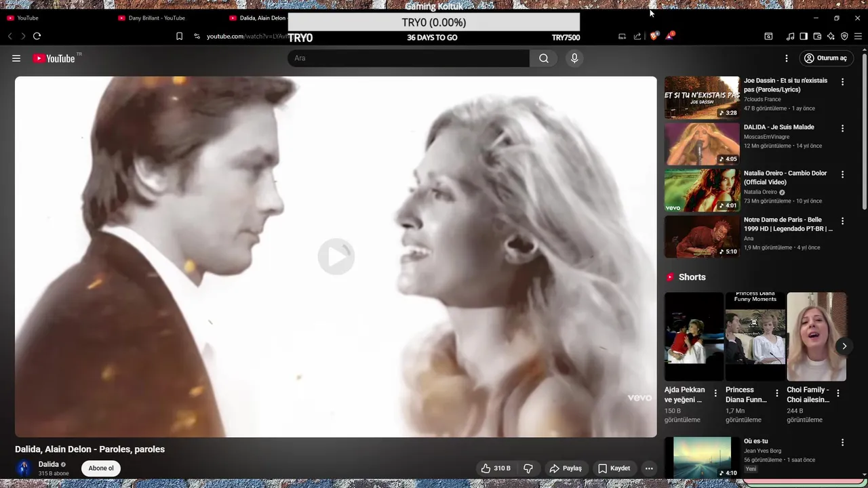The height and width of the screenshot is (488, 868).
Task: Go forward with the browser forward arrow
Action: point(23,36)
